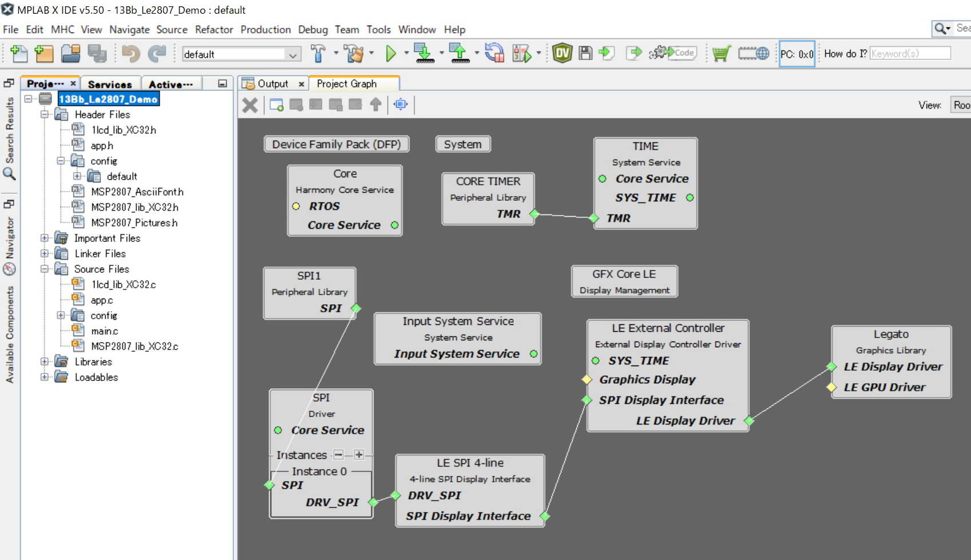This screenshot has width=971, height=560.
Task: Add SPI driver instance with plus button
Action: coord(359,455)
